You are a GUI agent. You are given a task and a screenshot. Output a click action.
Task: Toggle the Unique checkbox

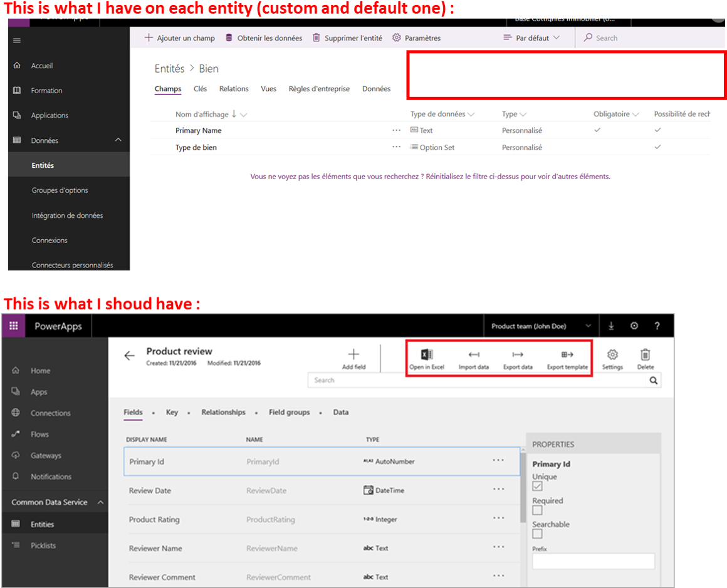point(537,487)
